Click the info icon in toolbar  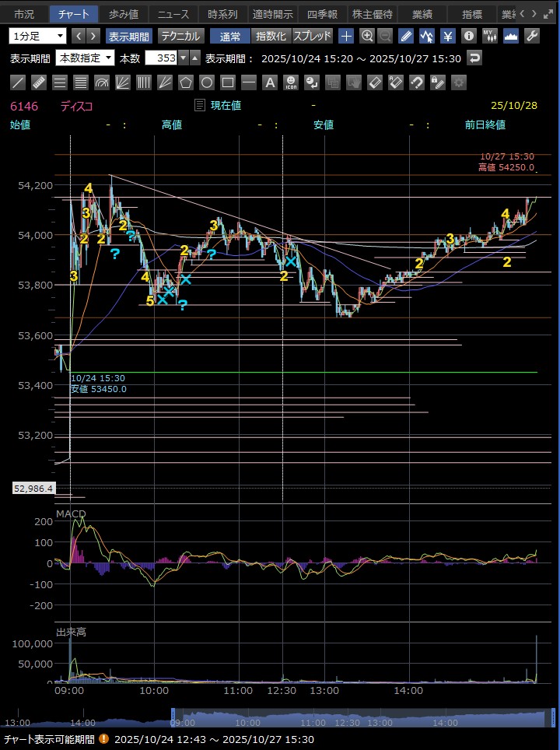(468, 36)
